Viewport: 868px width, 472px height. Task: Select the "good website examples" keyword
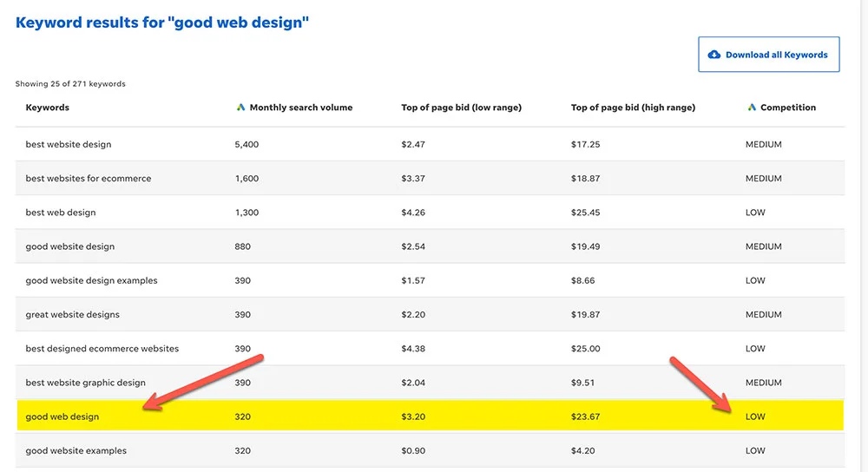point(76,451)
